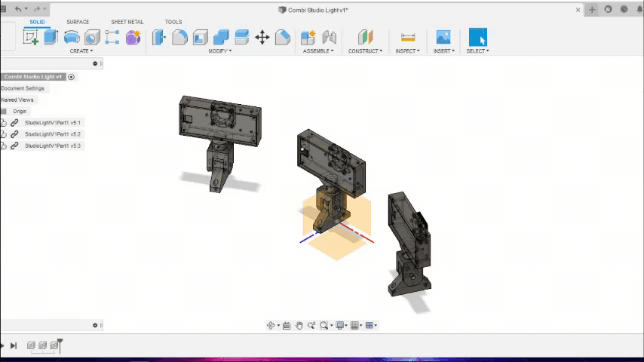Open a new design tab with plus
Image resolution: width=644 pixels, height=362 pixels.
592,10
